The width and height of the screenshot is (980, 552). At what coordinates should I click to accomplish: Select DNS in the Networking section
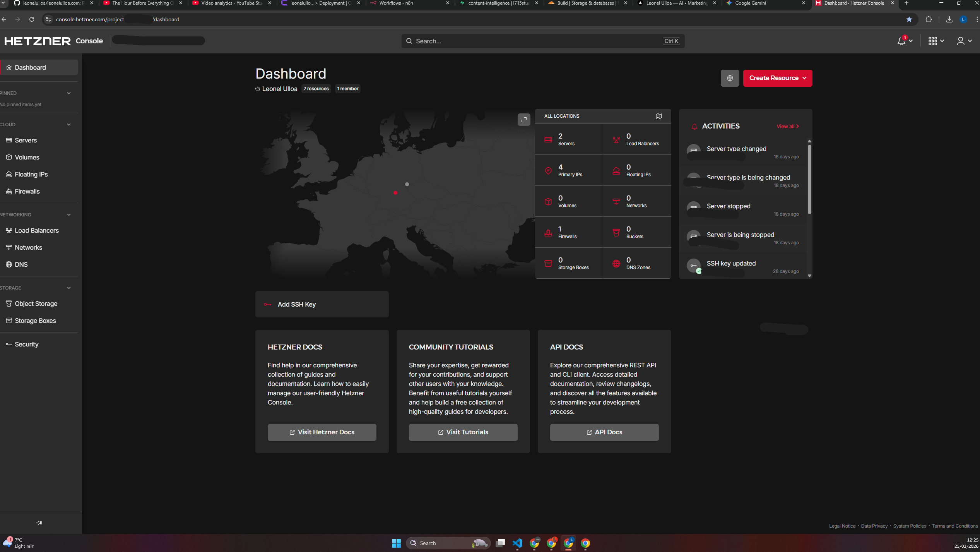tap(21, 264)
